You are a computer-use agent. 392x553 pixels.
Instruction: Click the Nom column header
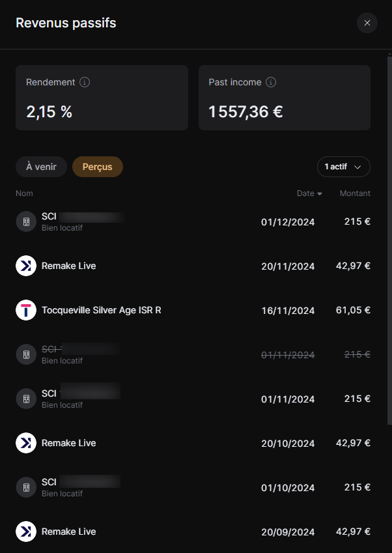[x=24, y=193]
